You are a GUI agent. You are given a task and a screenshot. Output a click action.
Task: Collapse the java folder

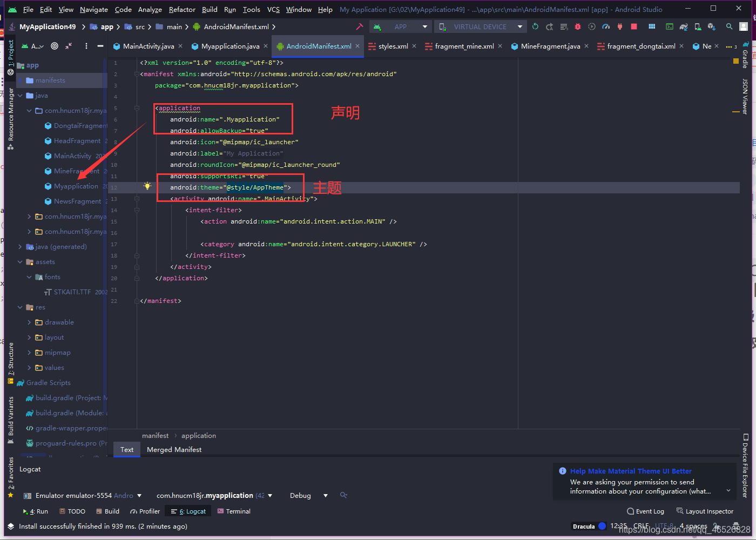pyautogui.click(x=20, y=96)
